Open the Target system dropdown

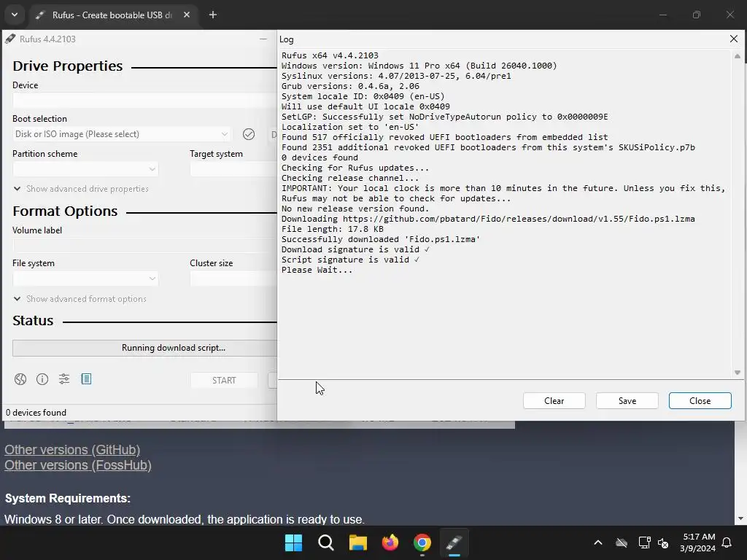(x=233, y=169)
